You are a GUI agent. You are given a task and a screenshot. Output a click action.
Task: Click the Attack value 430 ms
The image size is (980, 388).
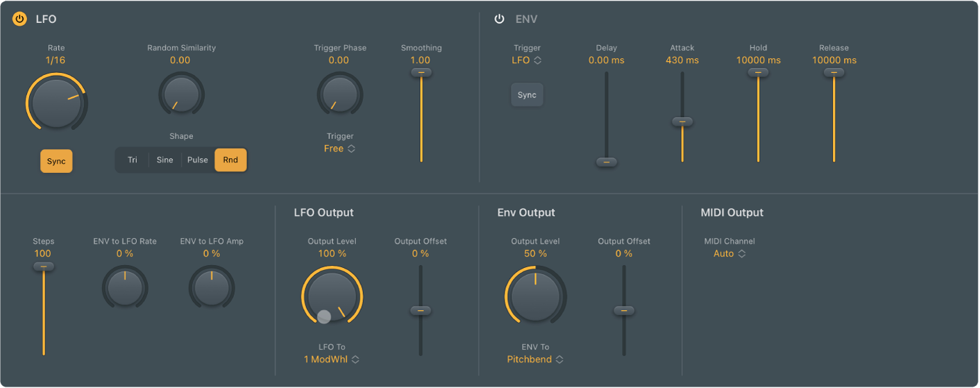click(682, 60)
